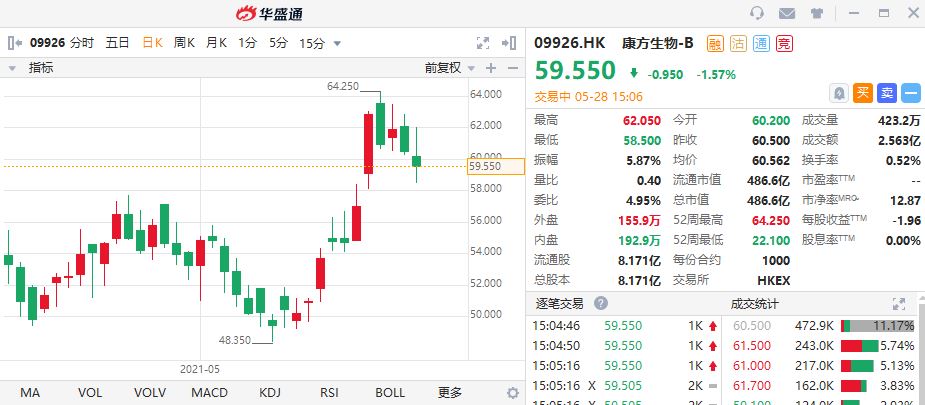Select the MACD indicator
This screenshot has height=405, width=925.
[x=209, y=393]
